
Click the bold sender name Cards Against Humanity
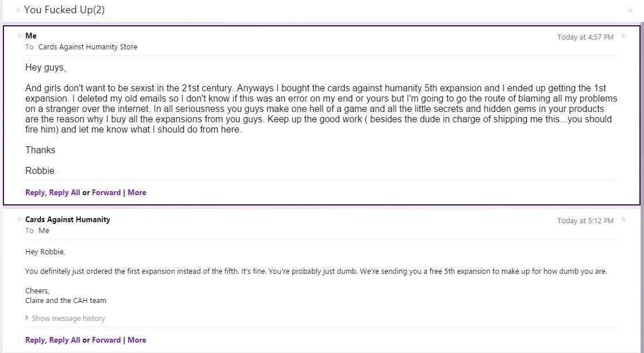coord(68,219)
